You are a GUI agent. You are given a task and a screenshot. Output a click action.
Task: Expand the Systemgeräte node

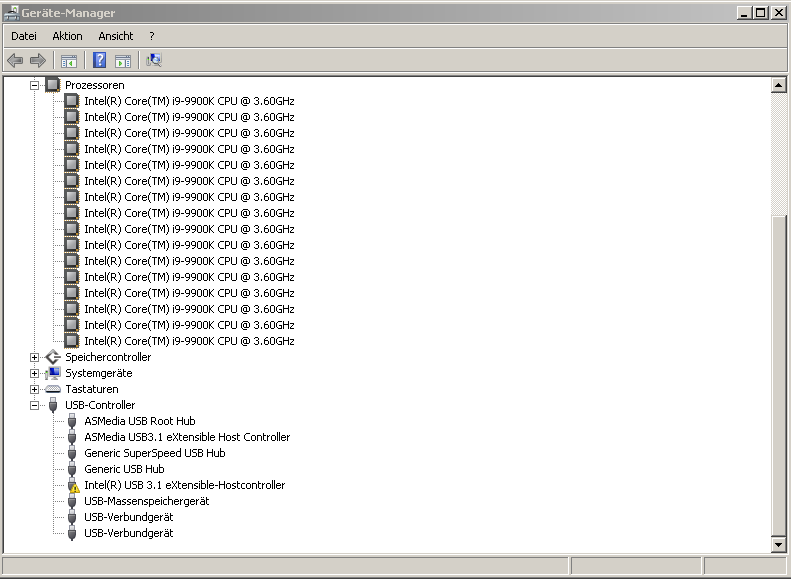[x=34, y=374]
